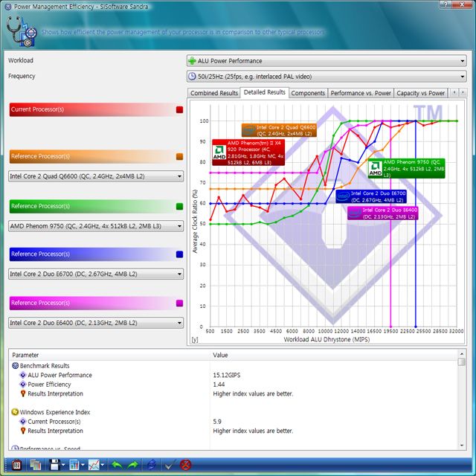Click the green Reference Processor color swatch
The height and width of the screenshot is (476, 476).
[179, 207]
